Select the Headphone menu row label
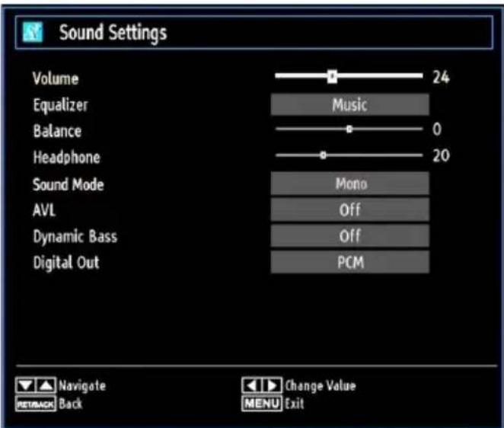Image resolution: width=504 pixels, height=428 pixels. coord(66,158)
